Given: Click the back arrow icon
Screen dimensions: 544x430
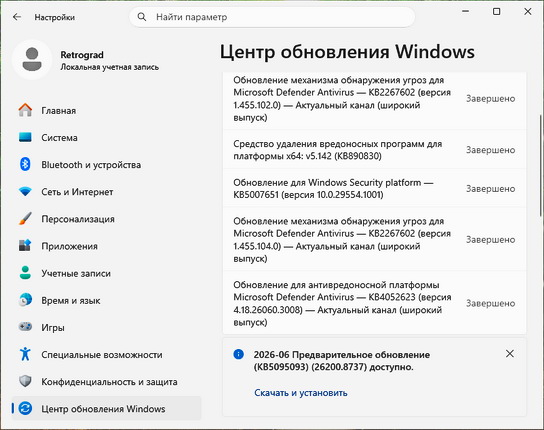Looking at the screenshot, I should [17, 17].
